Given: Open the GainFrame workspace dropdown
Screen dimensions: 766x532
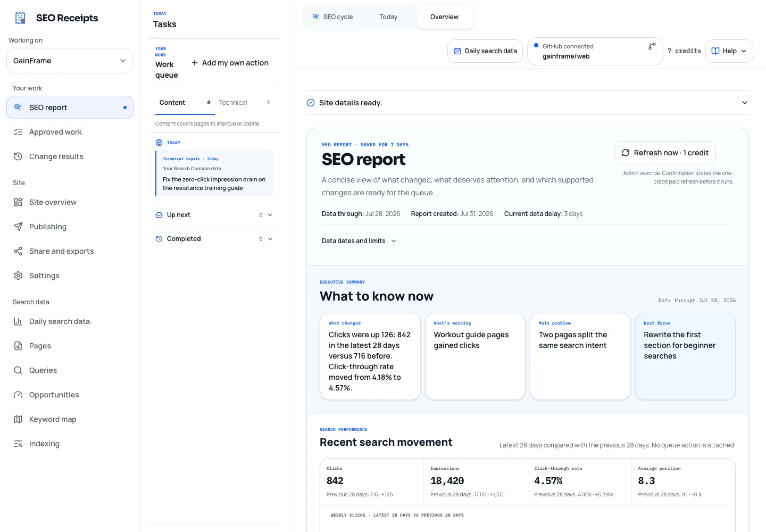Looking at the screenshot, I should [x=70, y=61].
